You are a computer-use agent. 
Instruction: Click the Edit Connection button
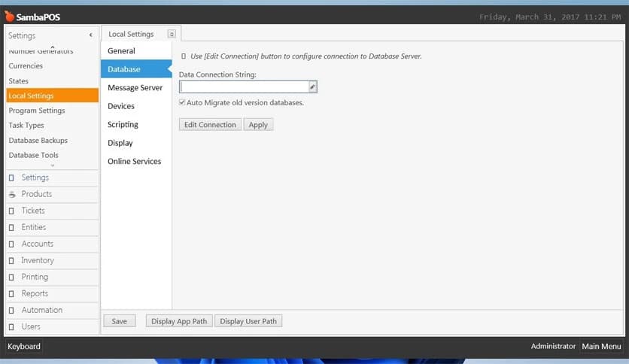(x=210, y=125)
